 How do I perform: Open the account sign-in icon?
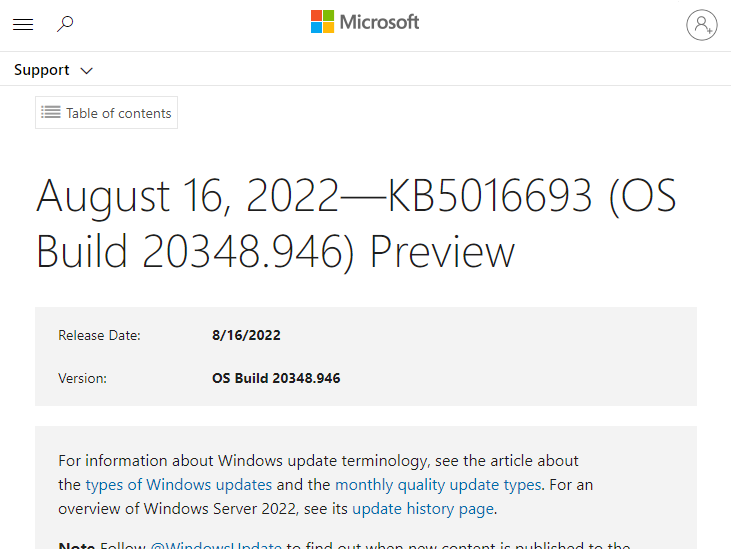pyautogui.click(x=702, y=25)
